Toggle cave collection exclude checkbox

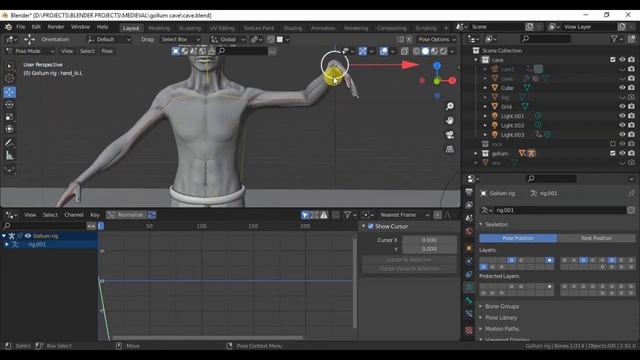613,60
